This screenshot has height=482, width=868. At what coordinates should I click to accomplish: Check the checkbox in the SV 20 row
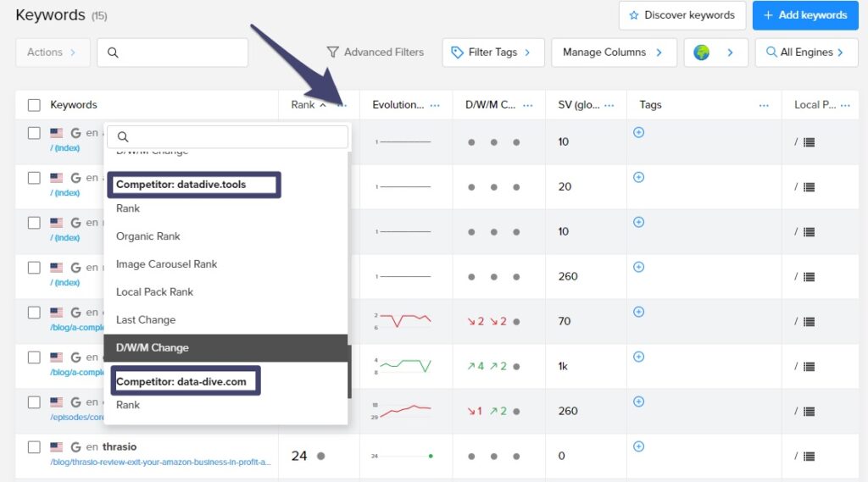(x=34, y=178)
